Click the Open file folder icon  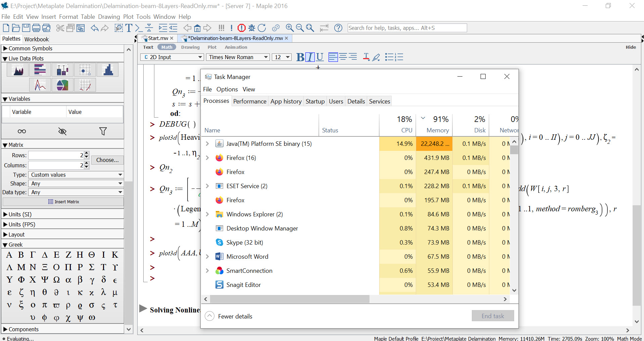(16, 28)
